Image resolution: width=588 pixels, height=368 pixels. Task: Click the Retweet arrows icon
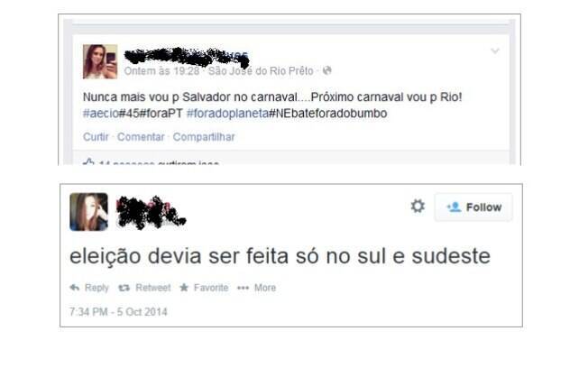(x=124, y=288)
